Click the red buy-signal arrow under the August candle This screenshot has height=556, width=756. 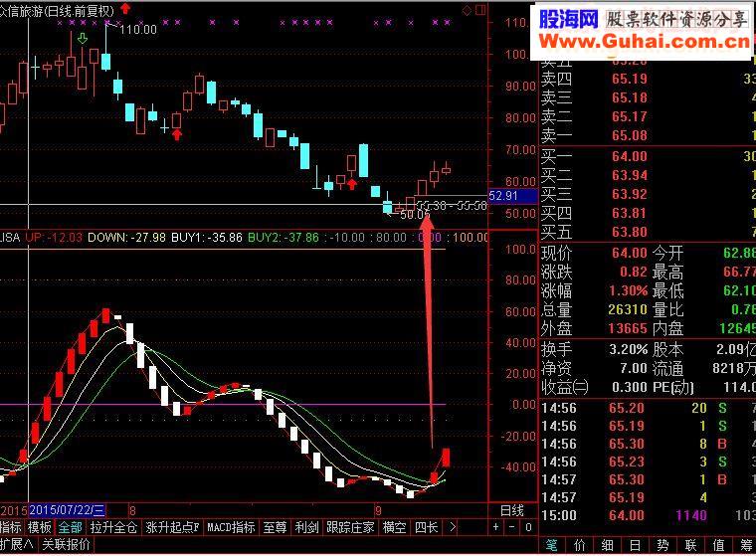pos(177,134)
